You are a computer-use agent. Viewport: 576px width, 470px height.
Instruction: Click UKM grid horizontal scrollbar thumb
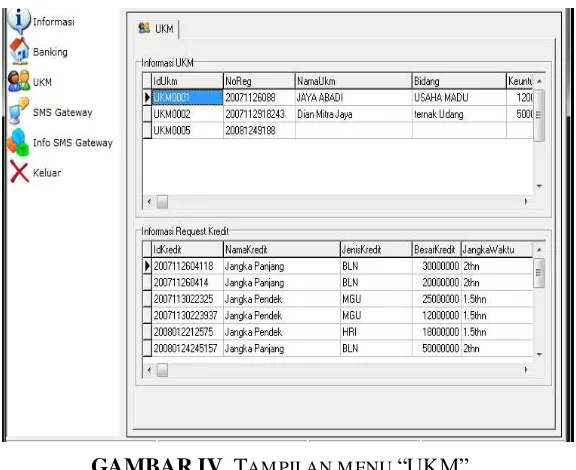tap(162, 202)
